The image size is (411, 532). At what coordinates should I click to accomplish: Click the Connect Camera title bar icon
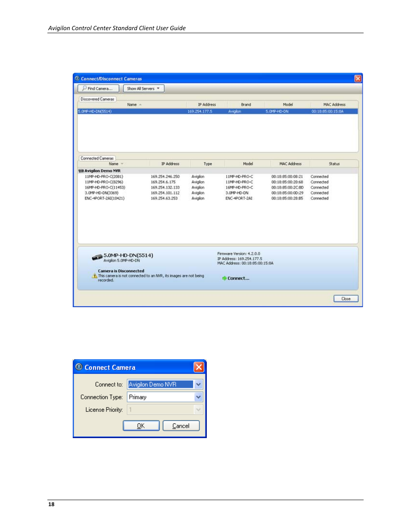click(79, 367)
